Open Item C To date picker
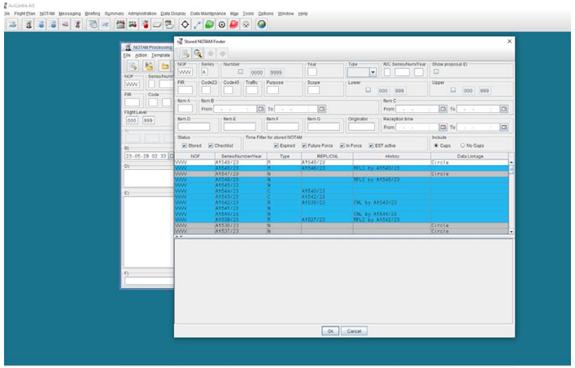The image size is (575, 368). click(504, 109)
